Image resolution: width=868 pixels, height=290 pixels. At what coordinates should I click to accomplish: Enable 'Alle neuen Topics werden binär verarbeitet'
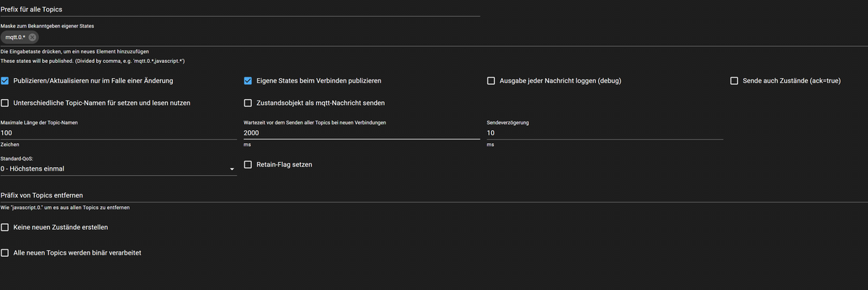[6, 253]
